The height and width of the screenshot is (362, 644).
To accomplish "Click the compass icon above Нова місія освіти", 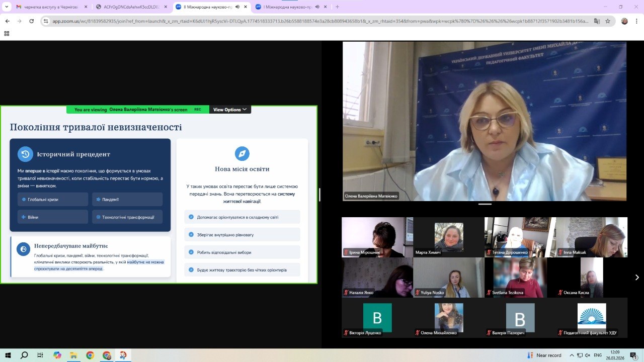I will click(242, 154).
